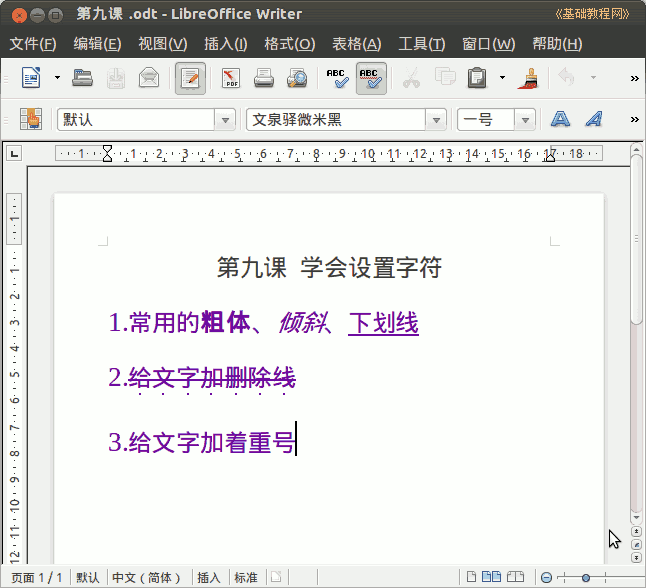Open the 表格(A) menu
Viewport: 646px width, 588px height.
(x=357, y=44)
